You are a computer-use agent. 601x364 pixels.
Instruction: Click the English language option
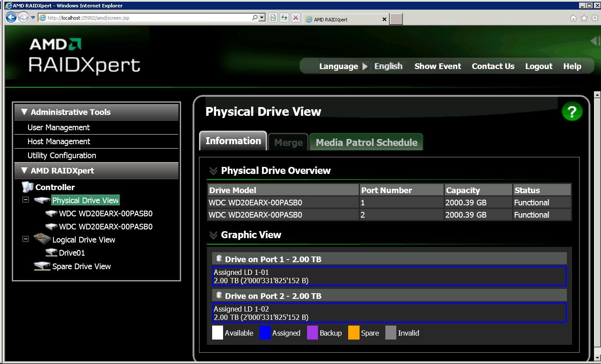388,66
